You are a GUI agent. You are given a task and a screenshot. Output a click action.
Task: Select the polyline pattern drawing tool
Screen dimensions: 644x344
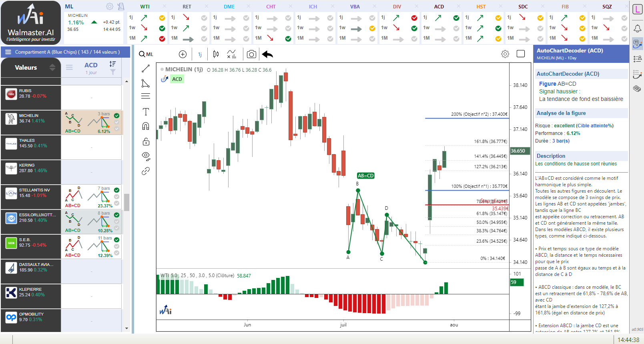click(146, 83)
